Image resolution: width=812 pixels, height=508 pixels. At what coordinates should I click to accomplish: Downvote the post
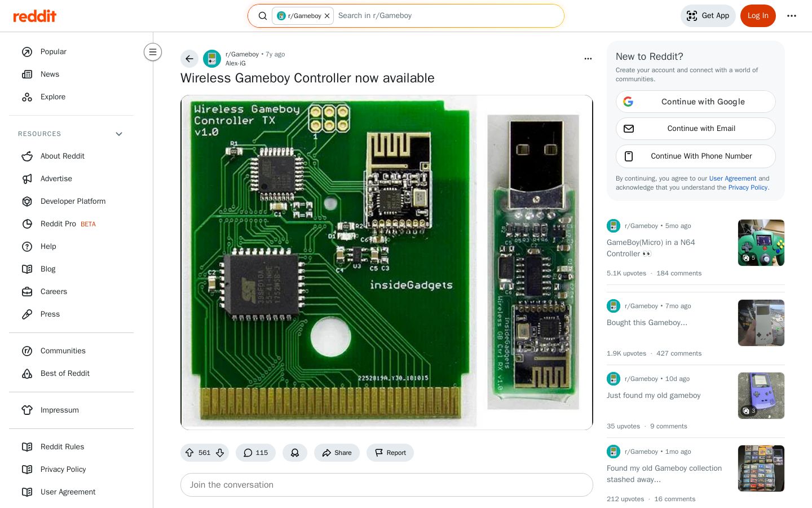pyautogui.click(x=220, y=453)
